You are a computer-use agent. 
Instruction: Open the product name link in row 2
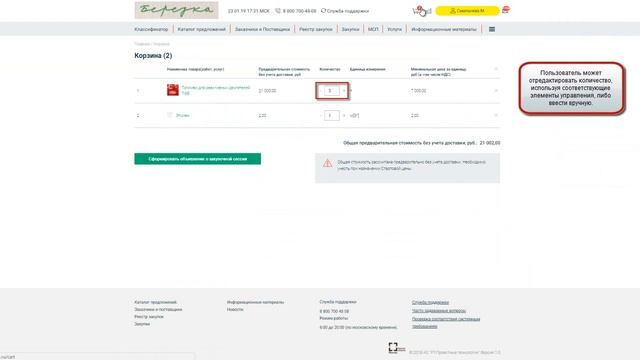tap(182, 116)
